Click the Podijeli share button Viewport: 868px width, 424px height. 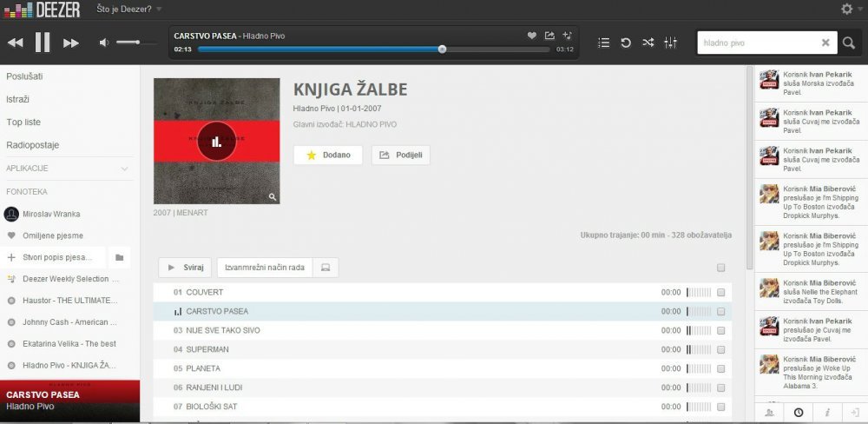tap(400, 156)
